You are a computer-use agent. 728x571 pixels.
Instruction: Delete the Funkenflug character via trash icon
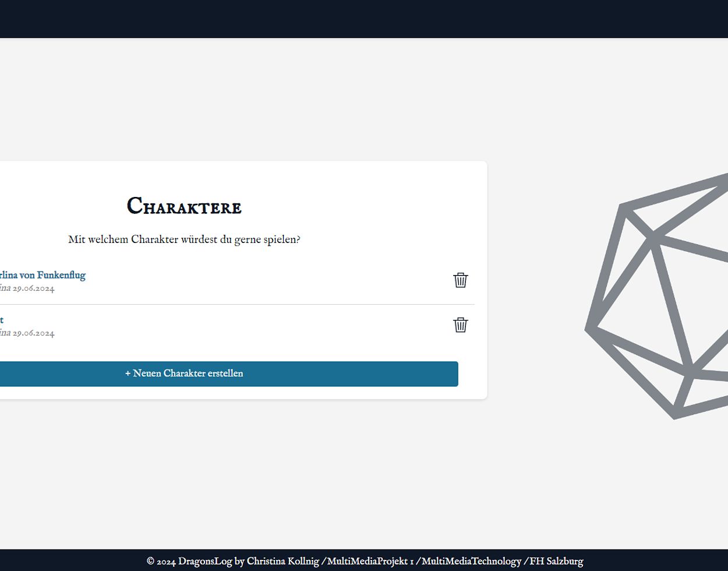[460, 280]
